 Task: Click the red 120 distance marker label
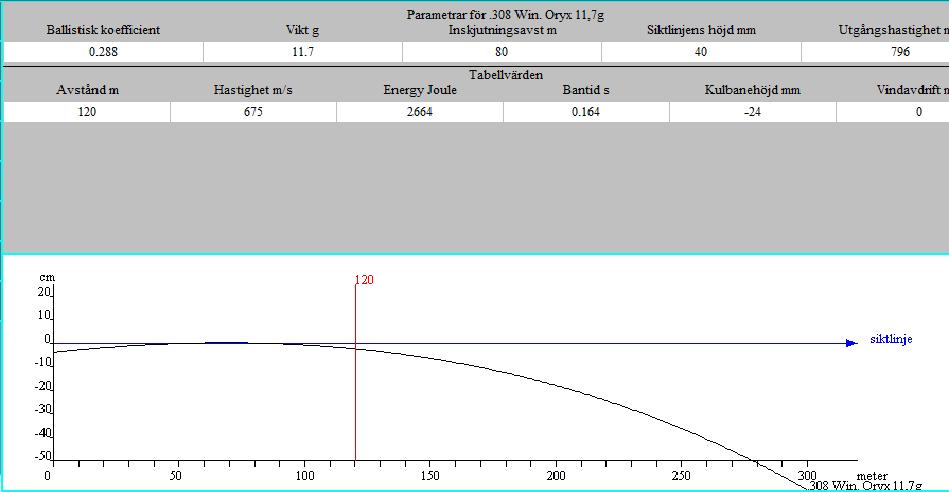click(x=364, y=281)
